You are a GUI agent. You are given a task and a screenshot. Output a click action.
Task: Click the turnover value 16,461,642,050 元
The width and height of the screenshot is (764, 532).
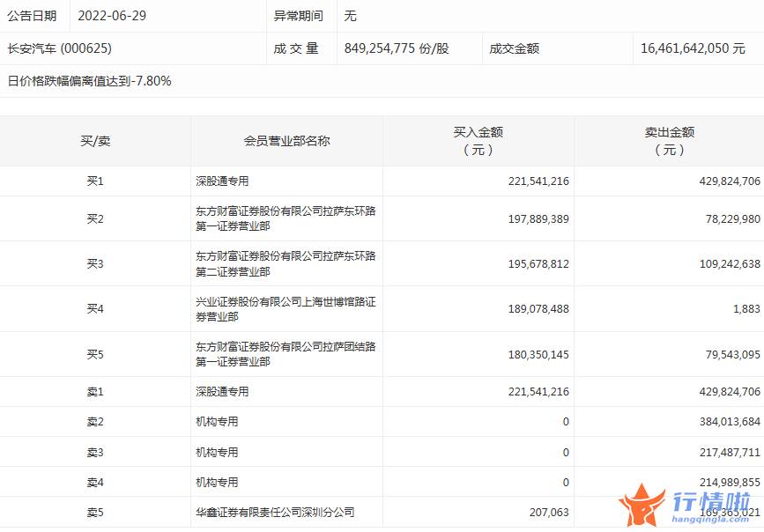(x=693, y=48)
